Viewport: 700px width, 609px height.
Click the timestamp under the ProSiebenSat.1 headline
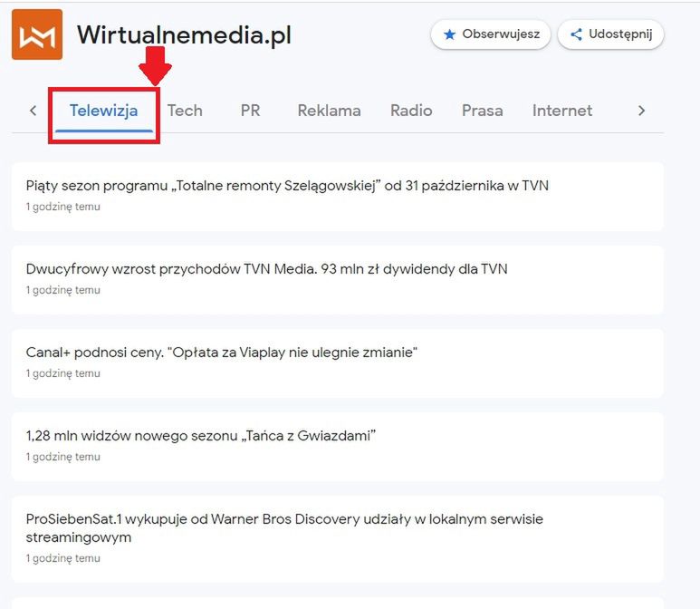click(63, 558)
